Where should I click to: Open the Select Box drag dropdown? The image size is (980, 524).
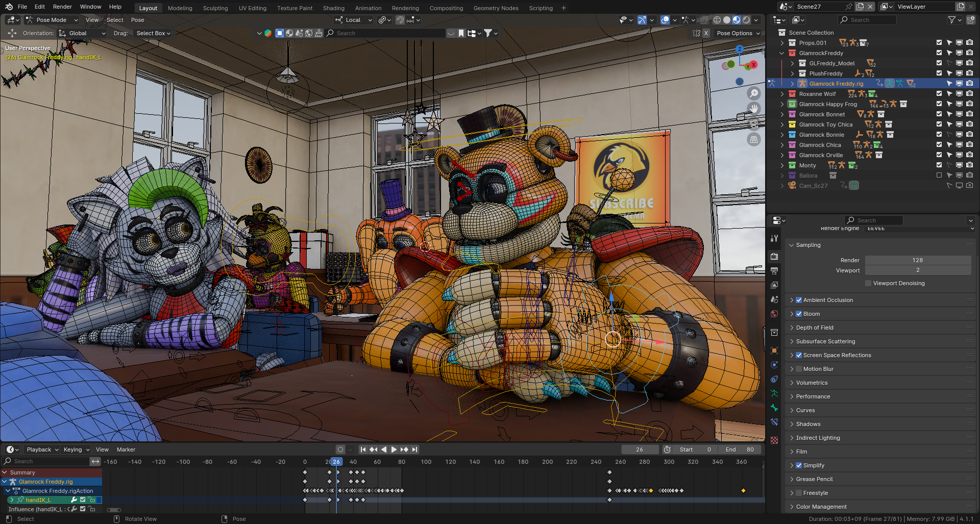(x=153, y=33)
